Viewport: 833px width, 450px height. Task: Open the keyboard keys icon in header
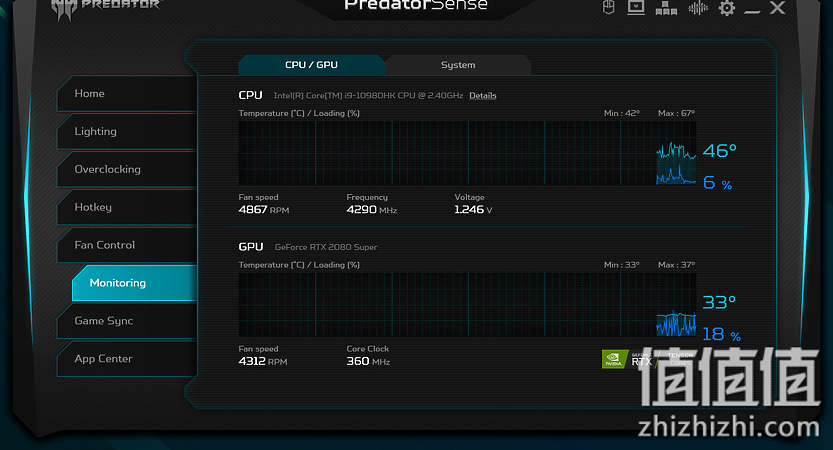point(666,8)
